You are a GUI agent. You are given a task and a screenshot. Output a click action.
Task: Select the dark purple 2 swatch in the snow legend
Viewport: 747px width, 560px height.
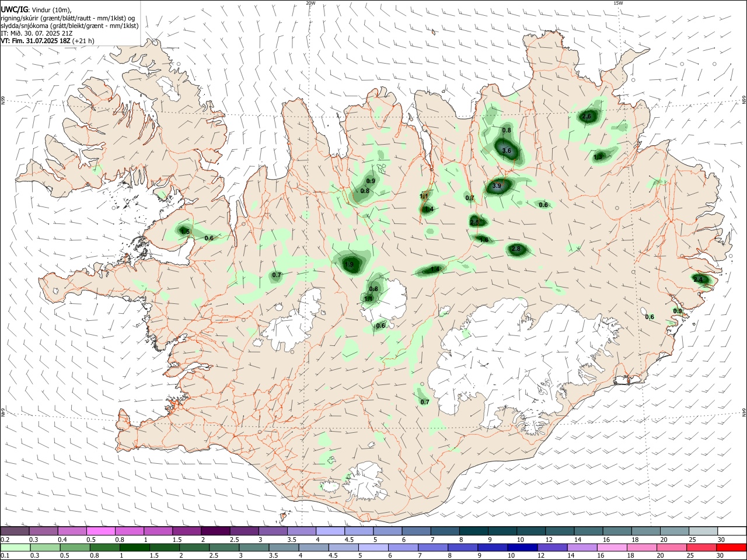click(x=214, y=531)
